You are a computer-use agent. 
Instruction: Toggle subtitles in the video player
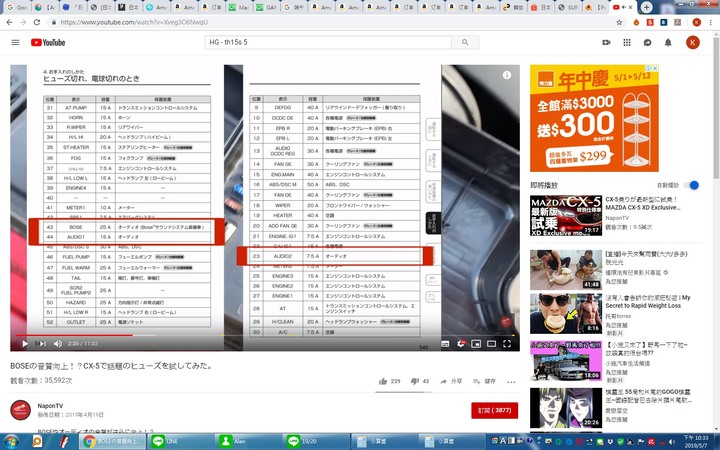445,343
